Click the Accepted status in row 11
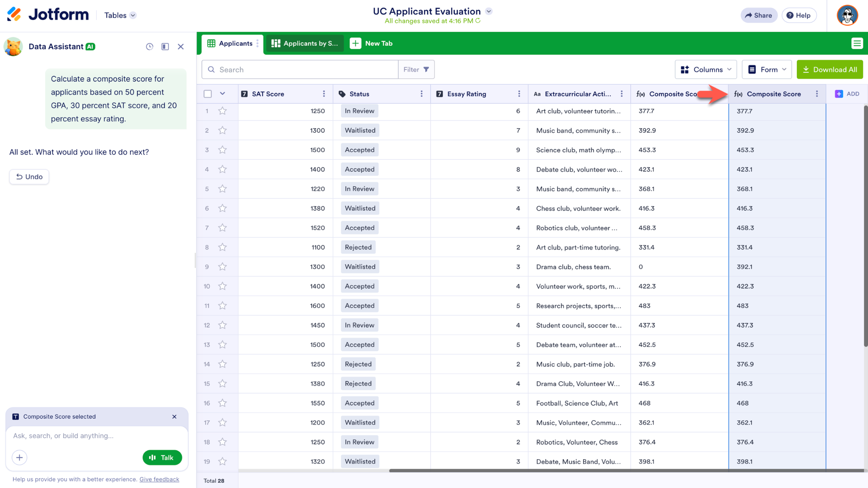 360,306
